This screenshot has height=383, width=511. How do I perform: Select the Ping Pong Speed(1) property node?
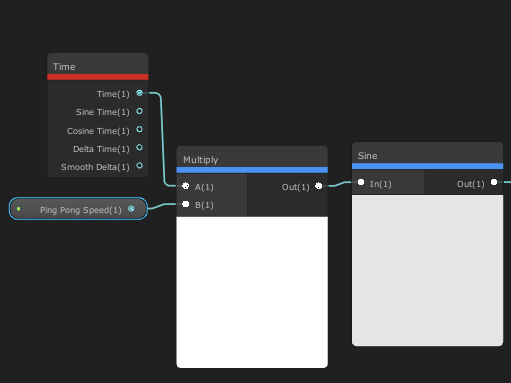point(78,209)
